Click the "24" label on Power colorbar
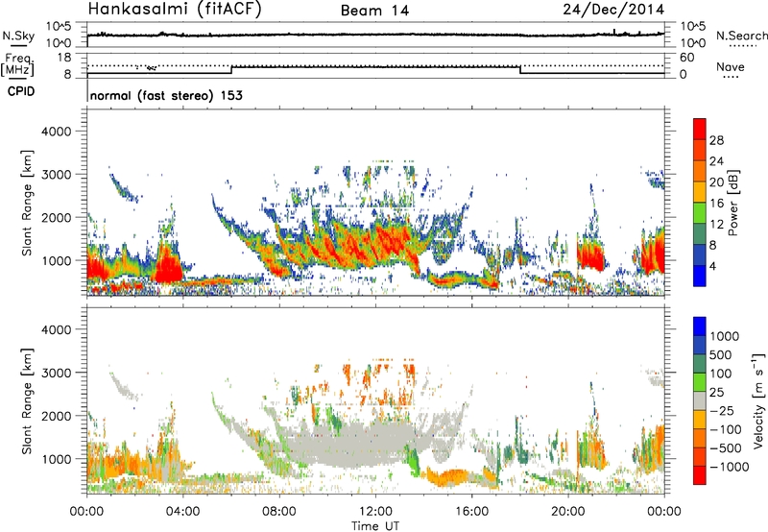The image size is (768, 532). coord(716,161)
